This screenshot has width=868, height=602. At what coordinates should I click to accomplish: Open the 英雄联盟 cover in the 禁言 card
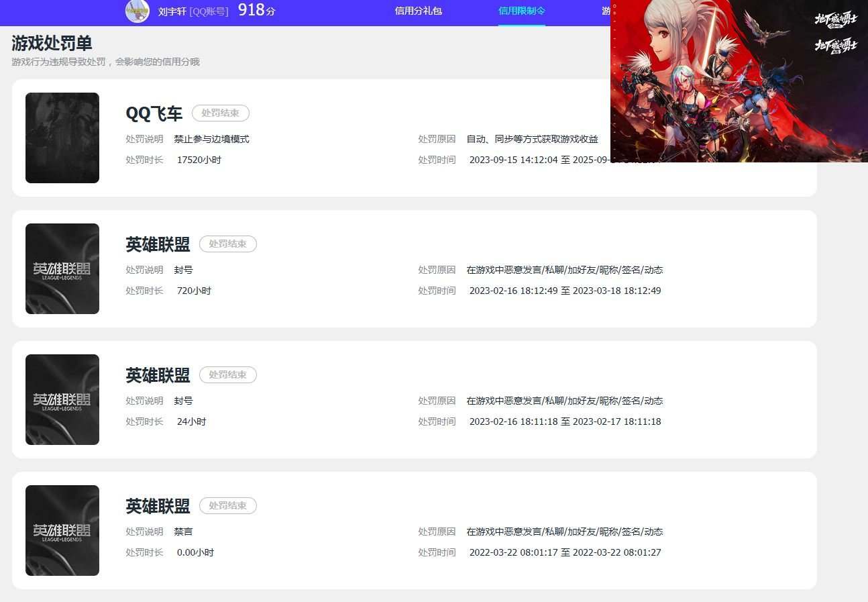click(62, 530)
